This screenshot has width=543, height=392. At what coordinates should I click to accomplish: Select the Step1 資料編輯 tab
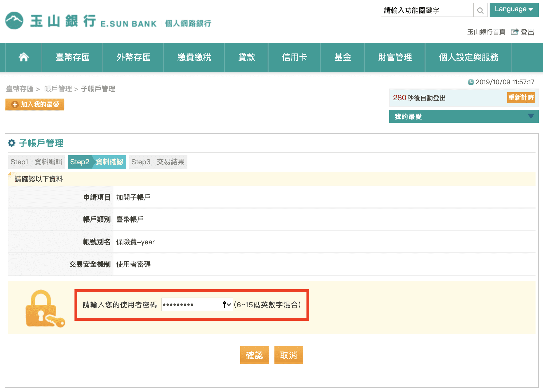37,162
